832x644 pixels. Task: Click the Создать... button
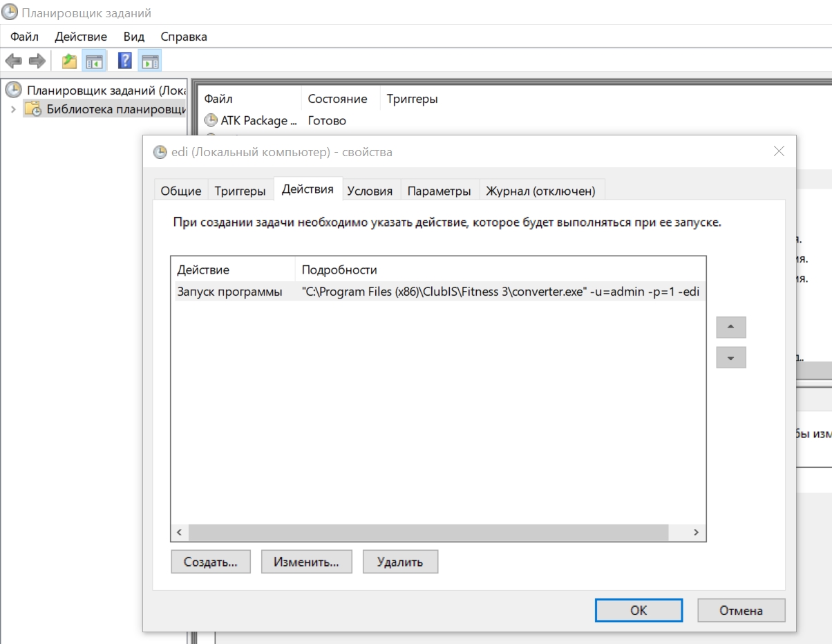click(x=211, y=562)
